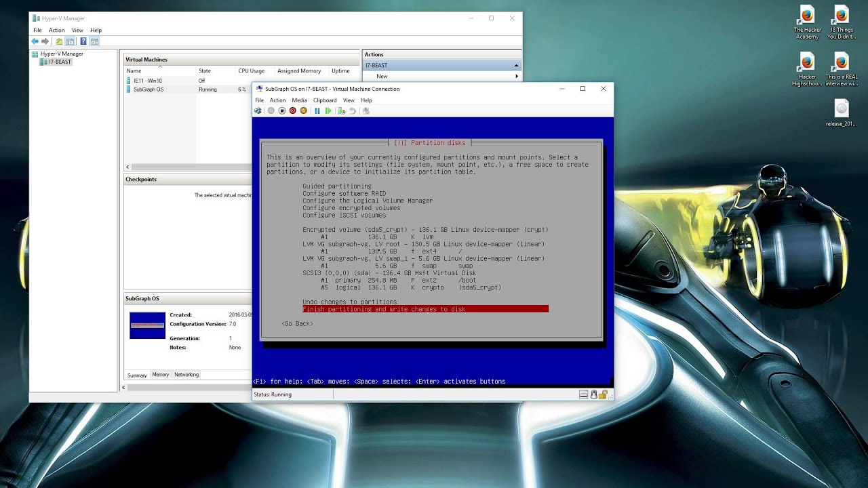Select I7-BEAST node in console tree
The width and height of the screenshot is (868, 488).
point(56,62)
